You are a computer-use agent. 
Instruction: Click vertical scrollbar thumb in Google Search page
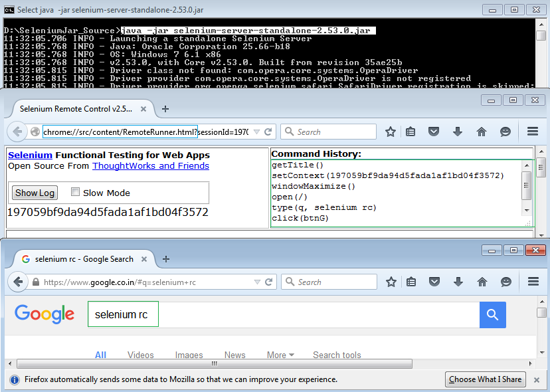[541, 312]
